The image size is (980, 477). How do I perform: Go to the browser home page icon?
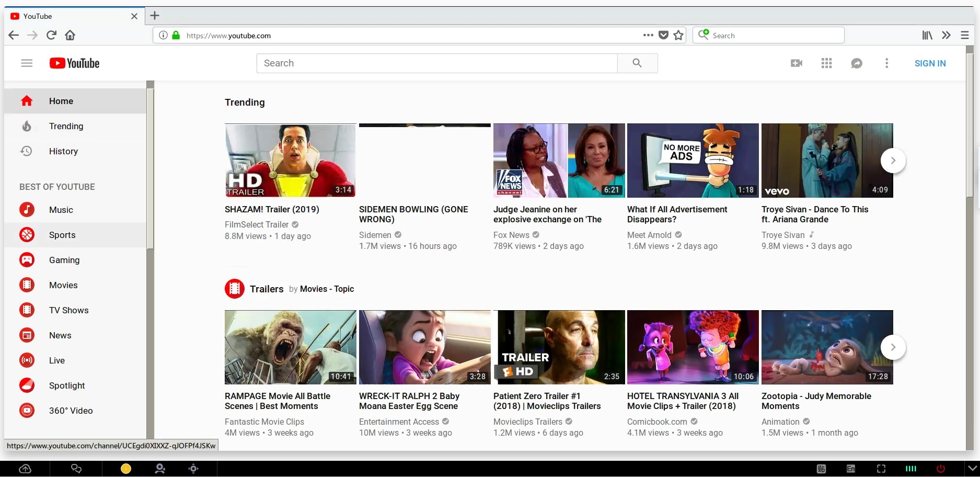click(70, 35)
